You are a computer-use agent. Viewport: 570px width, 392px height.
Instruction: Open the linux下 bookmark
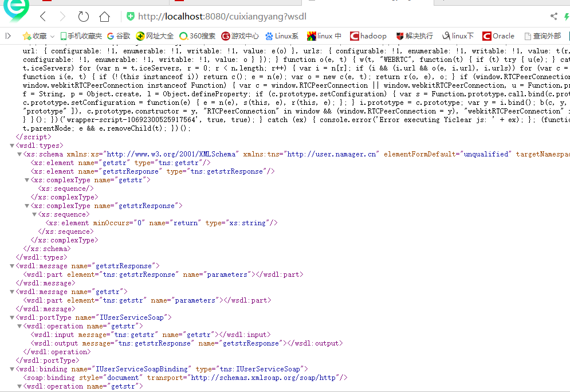tap(458, 36)
